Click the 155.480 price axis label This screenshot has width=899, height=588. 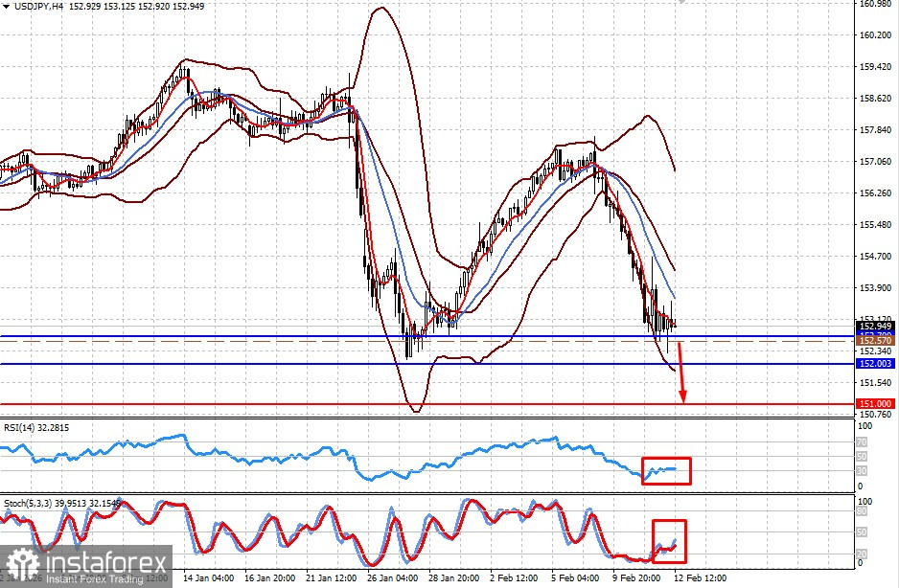pos(875,224)
